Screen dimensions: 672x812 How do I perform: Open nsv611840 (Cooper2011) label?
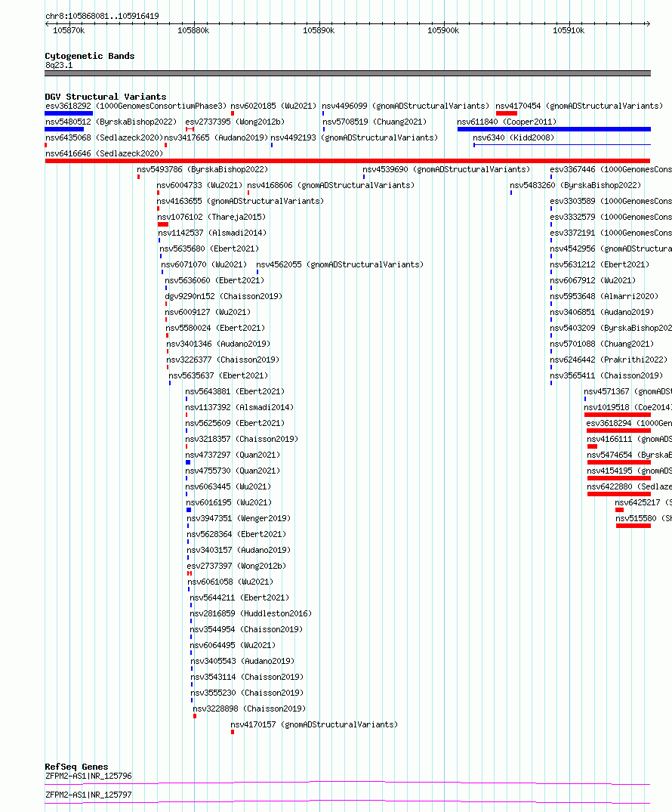pyautogui.click(x=507, y=122)
